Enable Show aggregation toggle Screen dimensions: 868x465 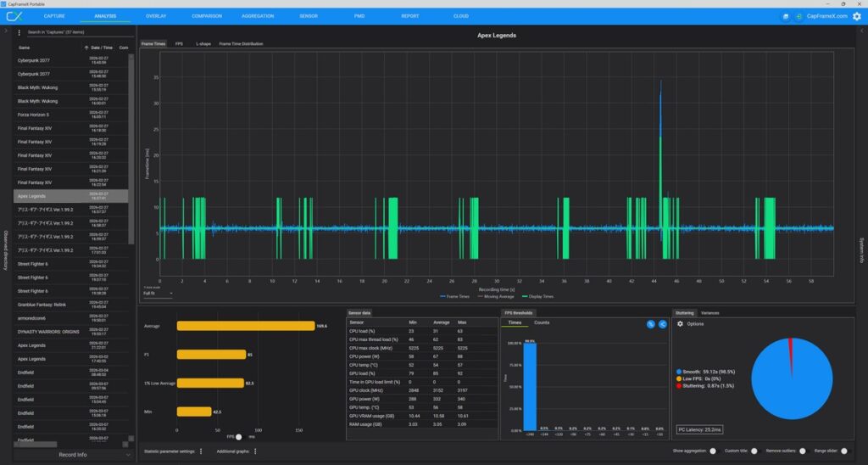713,451
